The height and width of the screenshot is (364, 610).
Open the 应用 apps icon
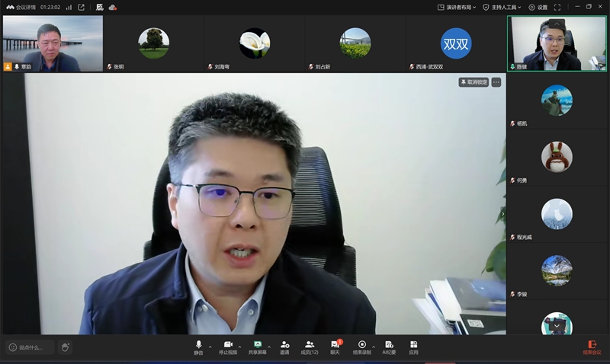(x=413, y=347)
